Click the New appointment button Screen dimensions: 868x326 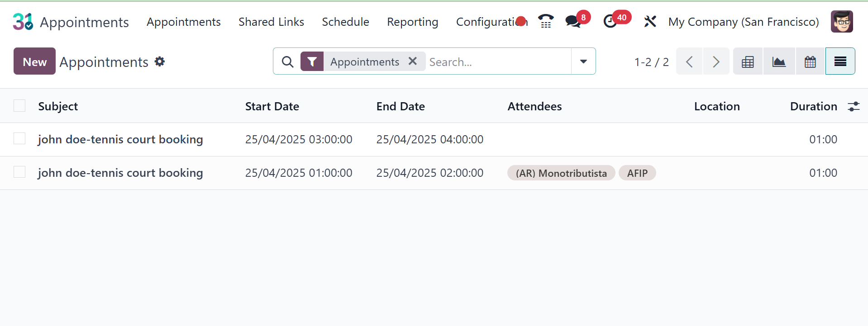[x=34, y=61]
